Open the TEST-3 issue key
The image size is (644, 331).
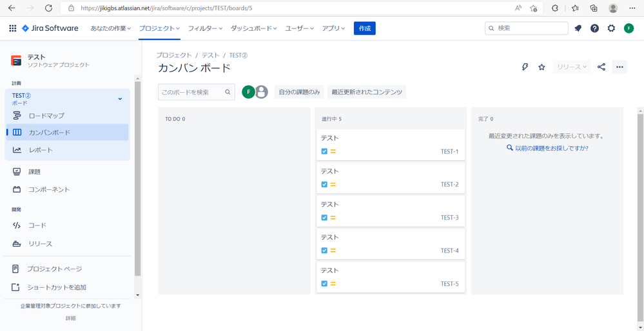coord(449,218)
